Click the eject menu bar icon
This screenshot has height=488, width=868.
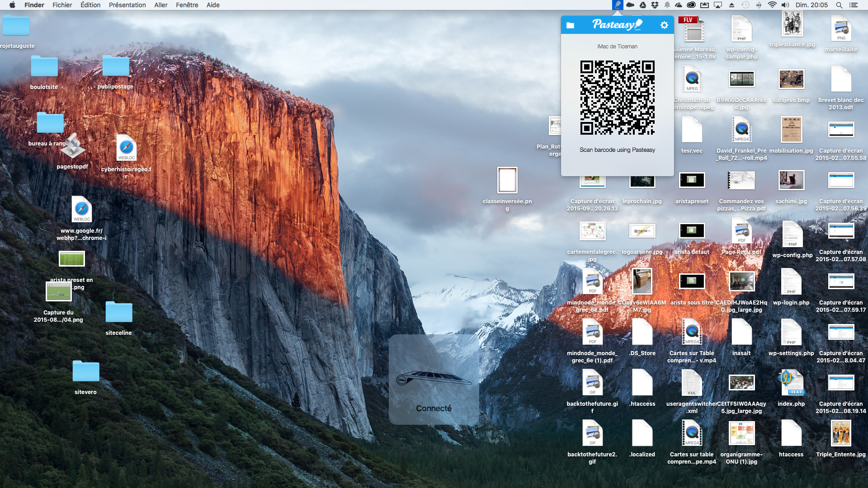pyautogui.click(x=731, y=5)
